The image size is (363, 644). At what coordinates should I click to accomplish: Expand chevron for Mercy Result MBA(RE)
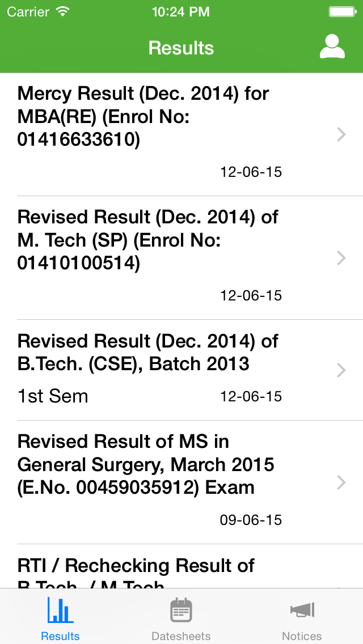341,134
